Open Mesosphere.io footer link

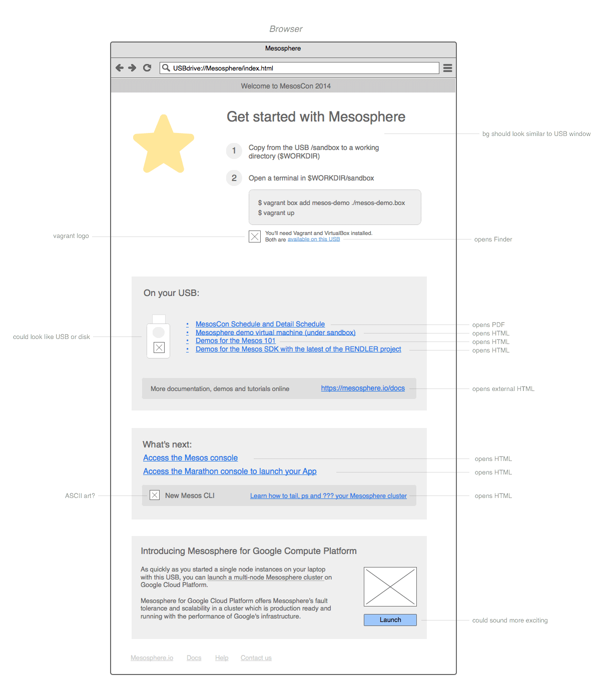click(152, 657)
